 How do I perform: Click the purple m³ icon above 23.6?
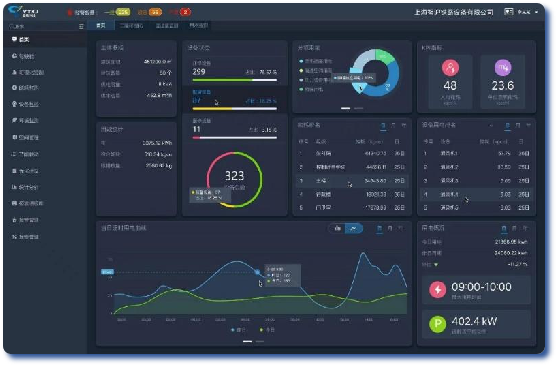tap(503, 67)
